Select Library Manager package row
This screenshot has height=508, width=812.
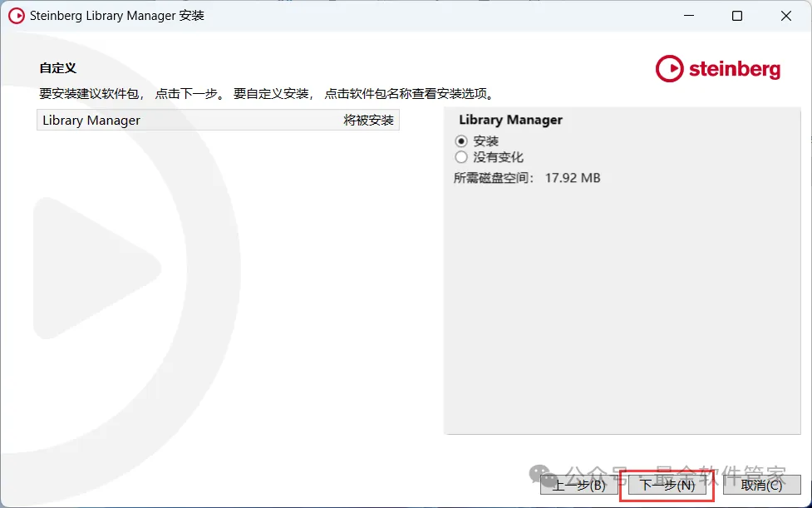[x=218, y=120]
